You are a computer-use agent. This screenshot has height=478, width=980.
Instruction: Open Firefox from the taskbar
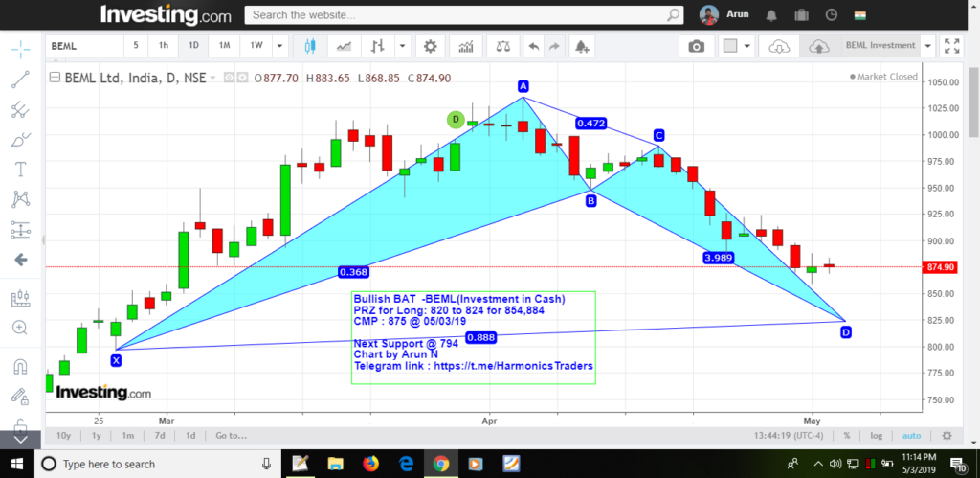pyautogui.click(x=370, y=464)
